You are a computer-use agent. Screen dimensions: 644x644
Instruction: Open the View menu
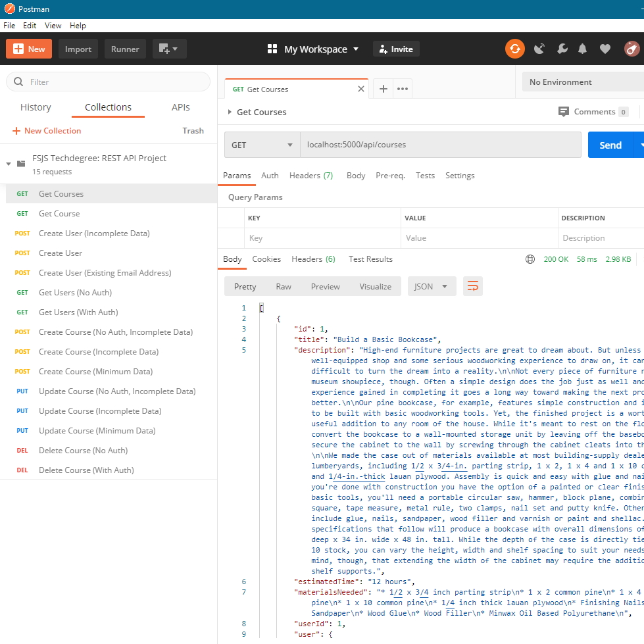[x=53, y=26]
